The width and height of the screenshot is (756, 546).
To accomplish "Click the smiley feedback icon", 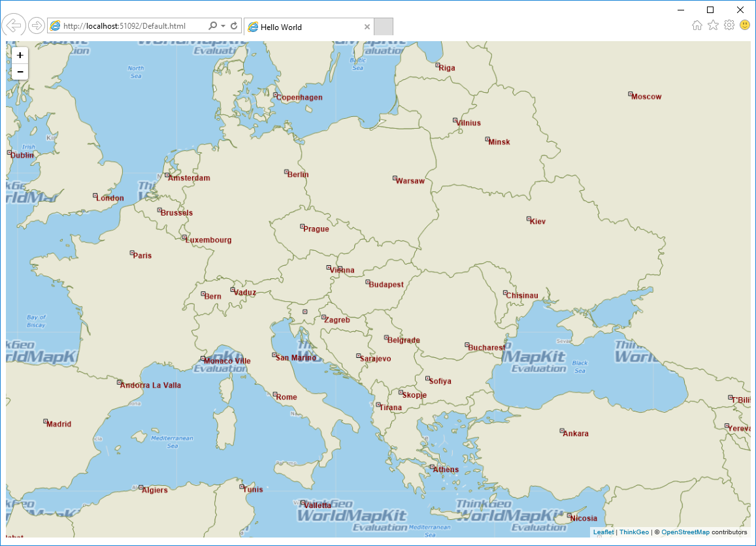I will point(745,25).
